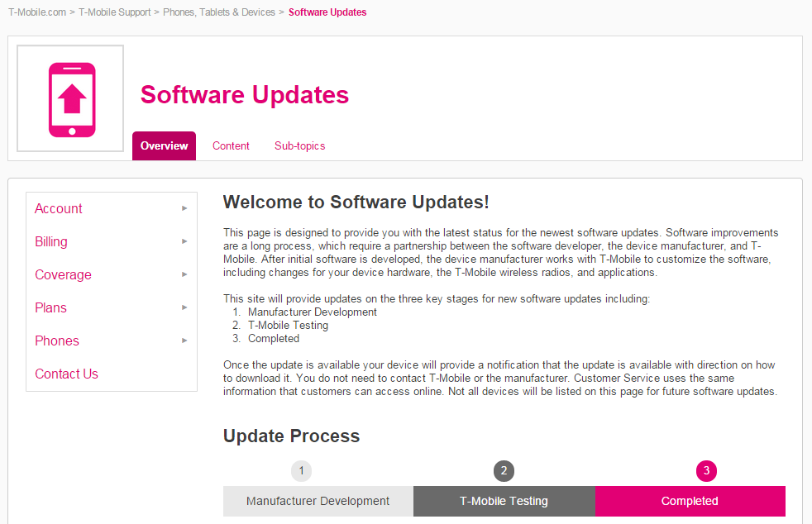Go to T-Mobile Support breadcrumb
Image resolution: width=812 pixels, height=524 pixels.
click(x=114, y=12)
